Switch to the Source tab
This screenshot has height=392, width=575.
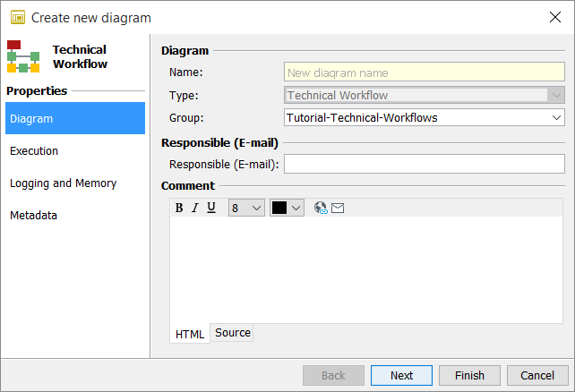[233, 333]
